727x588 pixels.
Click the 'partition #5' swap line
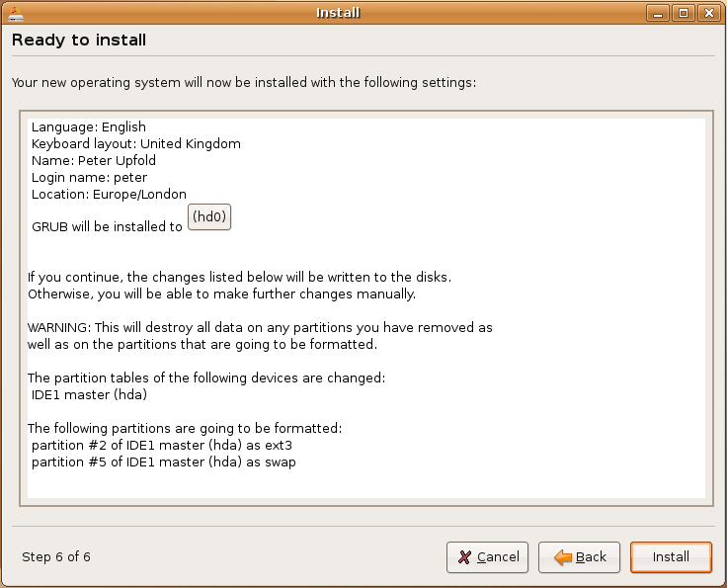[x=164, y=462]
